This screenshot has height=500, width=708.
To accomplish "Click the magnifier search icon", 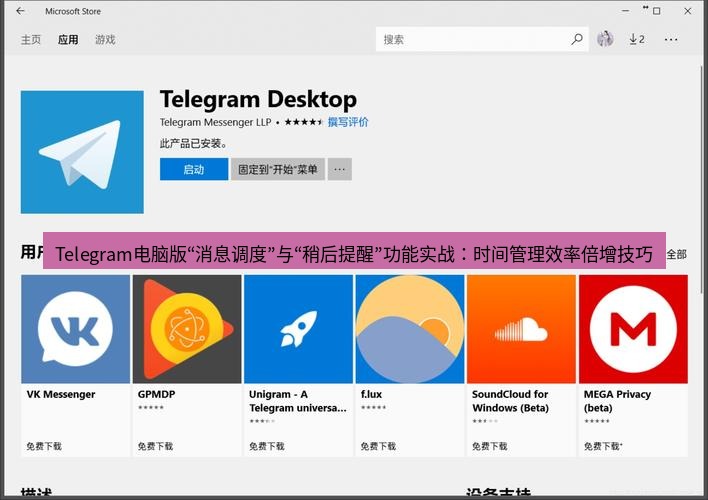I will (577, 39).
